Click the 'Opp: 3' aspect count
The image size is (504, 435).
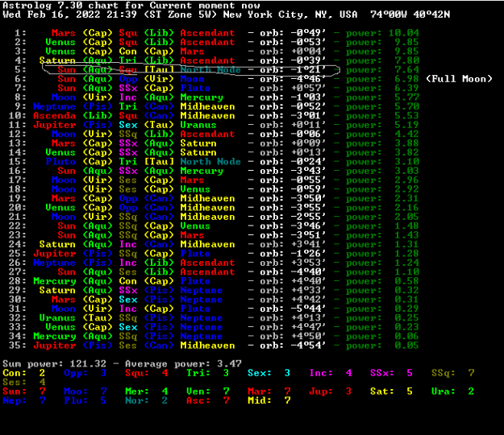pyautogui.click(x=85, y=373)
